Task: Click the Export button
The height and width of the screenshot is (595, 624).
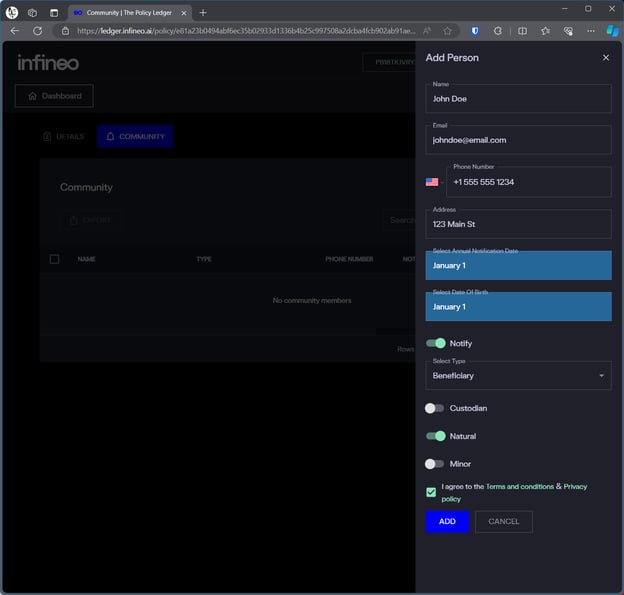Action: click(x=90, y=220)
